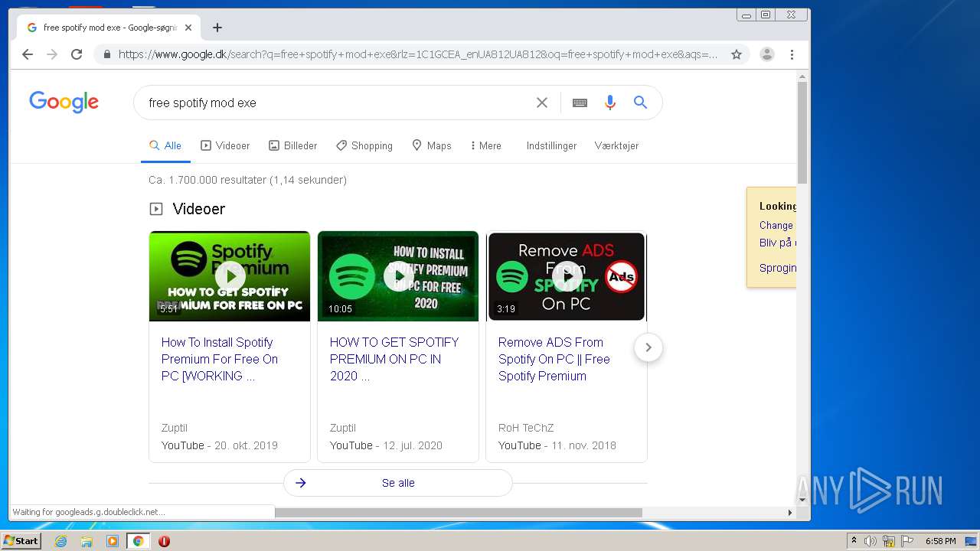980x551 pixels.
Task: Select the Alle search tab
Action: coord(165,145)
